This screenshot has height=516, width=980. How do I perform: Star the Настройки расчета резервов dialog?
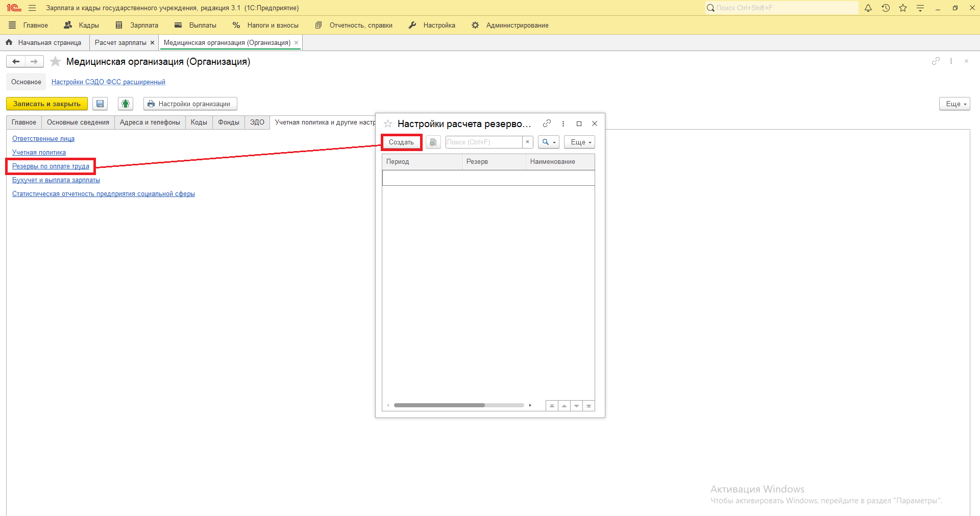pyautogui.click(x=388, y=124)
